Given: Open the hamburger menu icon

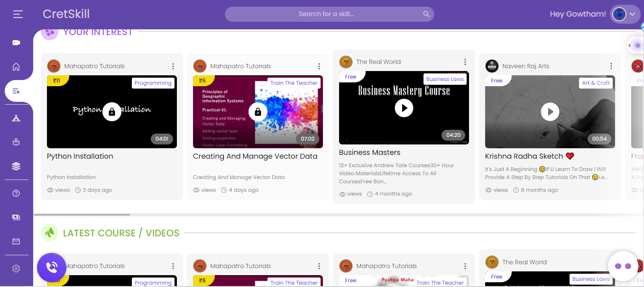Looking at the screenshot, I should tap(18, 14).
